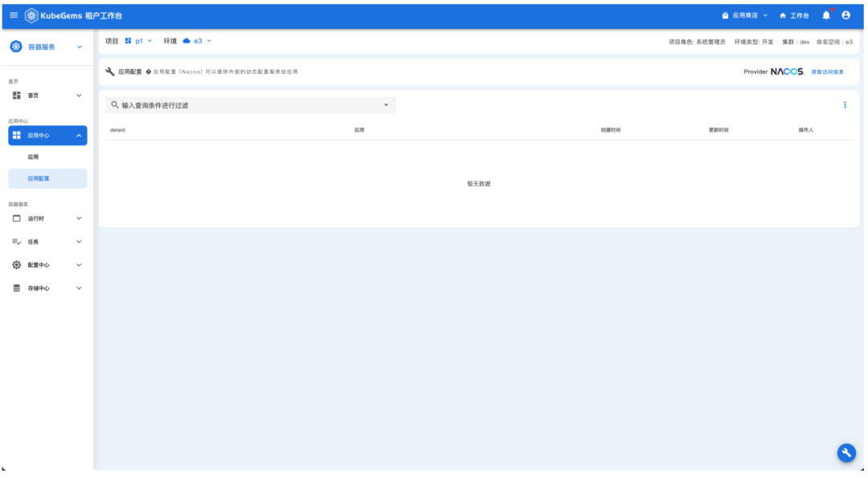868x481 pixels.
Task: Click the 集群: dev text
Action: (x=796, y=42)
